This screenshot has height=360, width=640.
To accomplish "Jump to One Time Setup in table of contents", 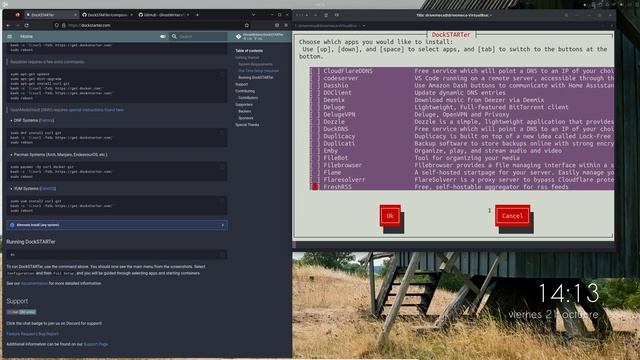I will tap(258, 71).
